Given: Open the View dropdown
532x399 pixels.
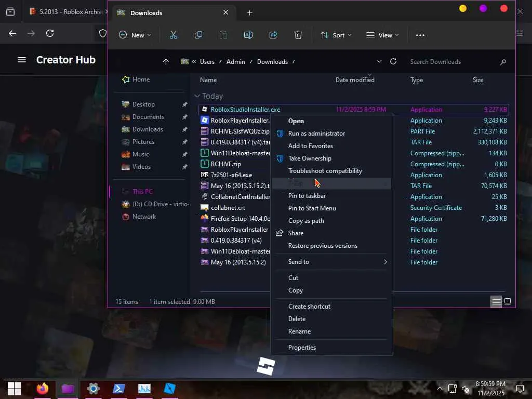Looking at the screenshot, I should 382,35.
